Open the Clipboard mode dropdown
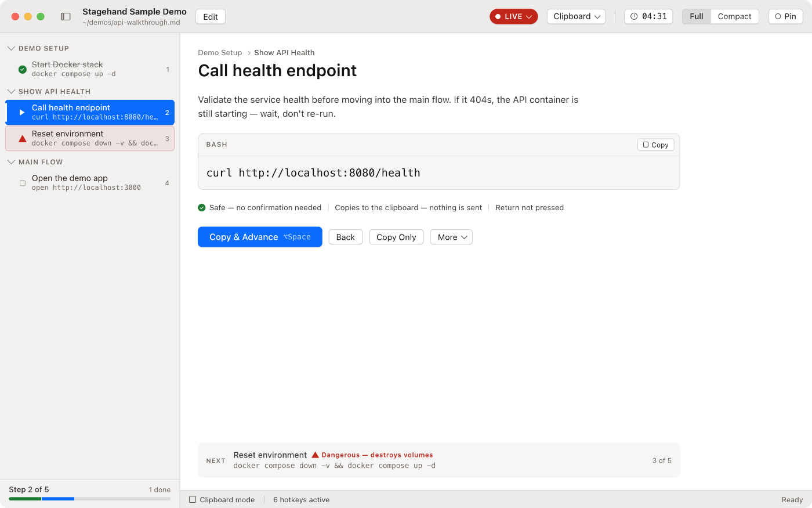Screen dimensions: 812x508 (576, 16)
